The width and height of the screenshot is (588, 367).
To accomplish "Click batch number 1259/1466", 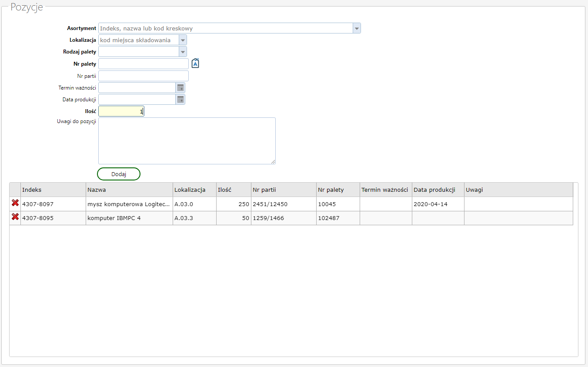I will (x=284, y=218).
